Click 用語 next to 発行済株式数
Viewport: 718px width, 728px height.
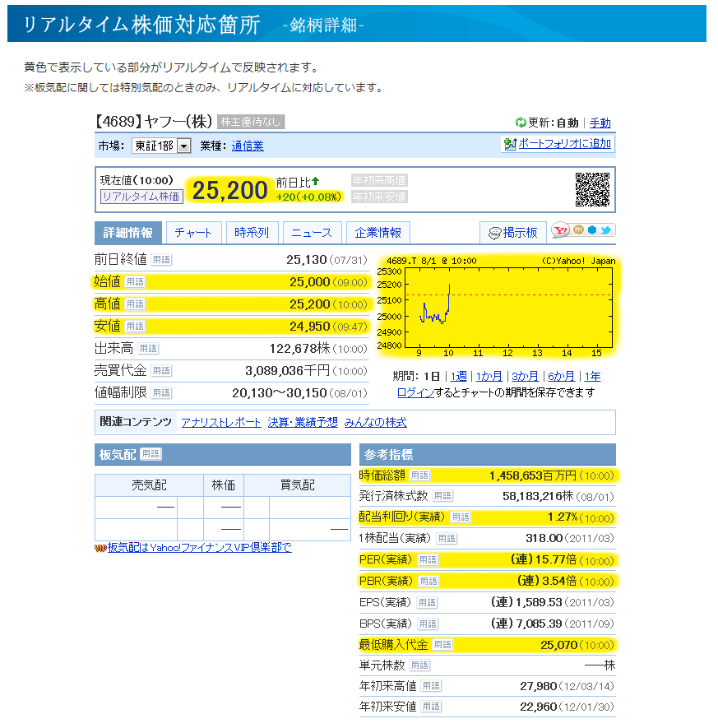click(x=442, y=496)
